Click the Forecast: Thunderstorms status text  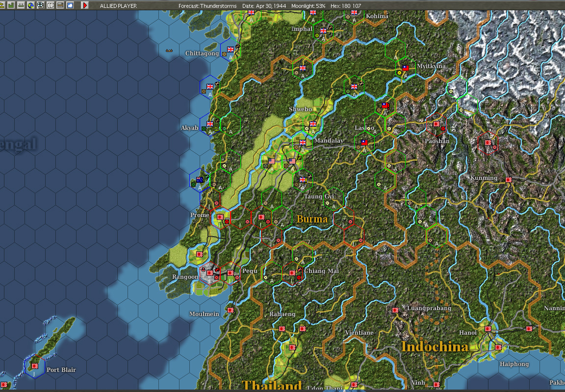207,6
